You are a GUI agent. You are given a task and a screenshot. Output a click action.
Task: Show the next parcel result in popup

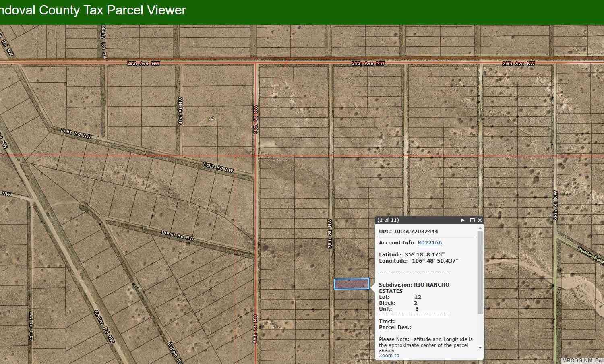pos(463,220)
